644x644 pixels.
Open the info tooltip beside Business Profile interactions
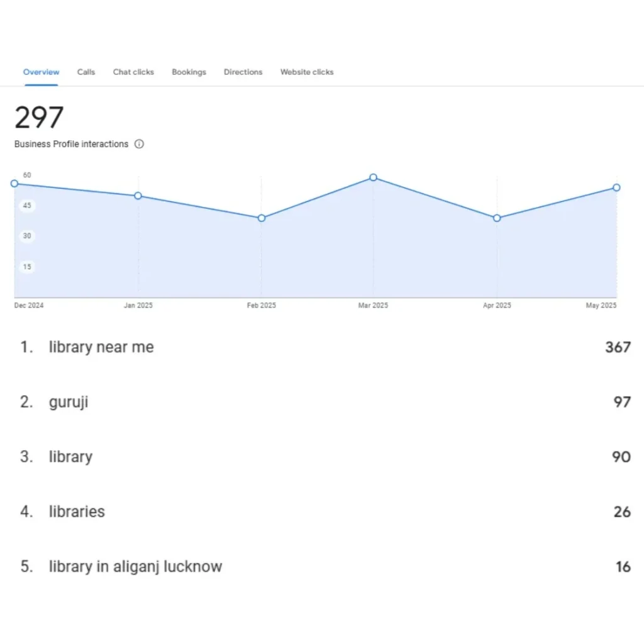click(138, 144)
